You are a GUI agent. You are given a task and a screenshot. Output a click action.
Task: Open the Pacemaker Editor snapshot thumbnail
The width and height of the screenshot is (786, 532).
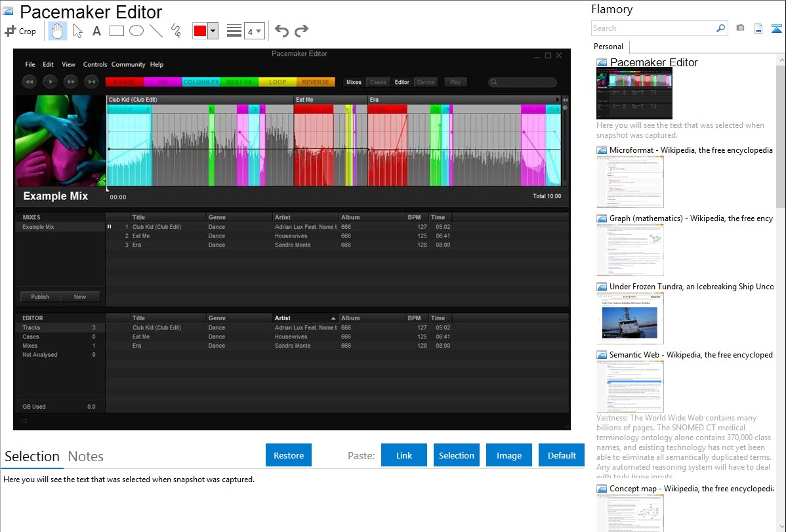[634, 94]
